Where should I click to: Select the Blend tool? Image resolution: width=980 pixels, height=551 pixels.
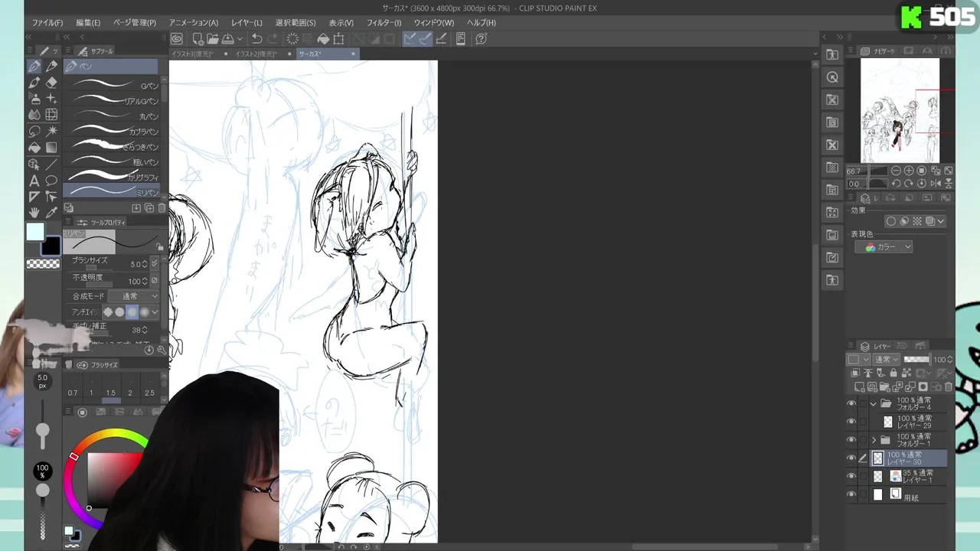click(34, 115)
